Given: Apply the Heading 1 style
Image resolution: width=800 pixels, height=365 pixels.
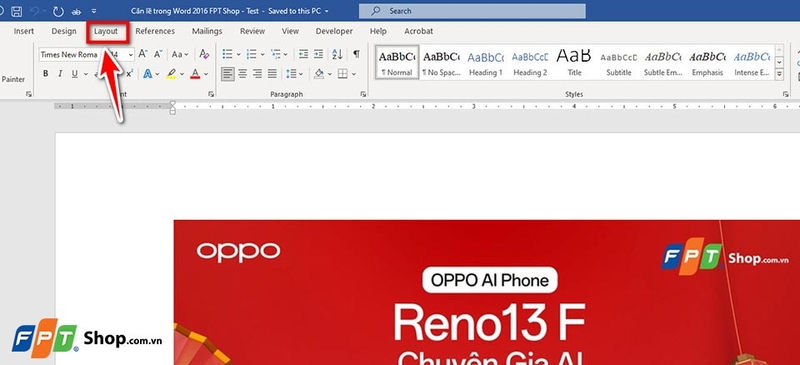Looking at the screenshot, I should pyautogui.click(x=486, y=62).
